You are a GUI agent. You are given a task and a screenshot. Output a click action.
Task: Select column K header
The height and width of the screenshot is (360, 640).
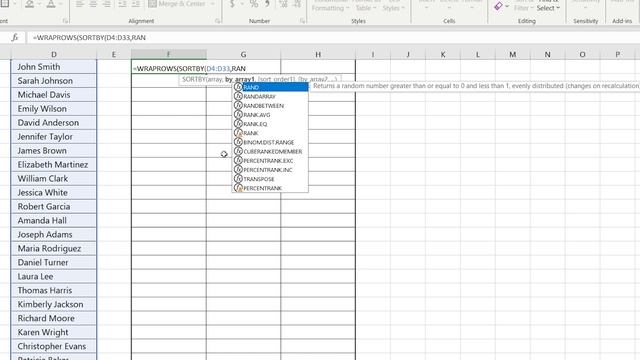point(442,54)
